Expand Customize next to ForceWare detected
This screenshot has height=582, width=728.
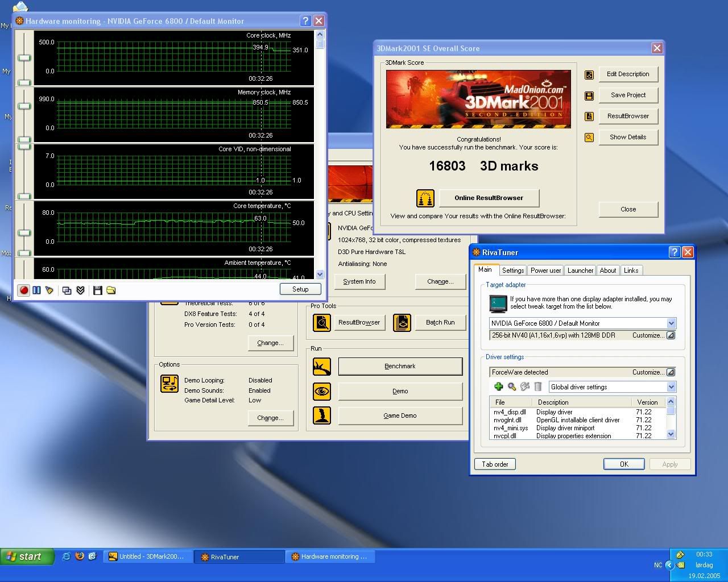coord(671,372)
